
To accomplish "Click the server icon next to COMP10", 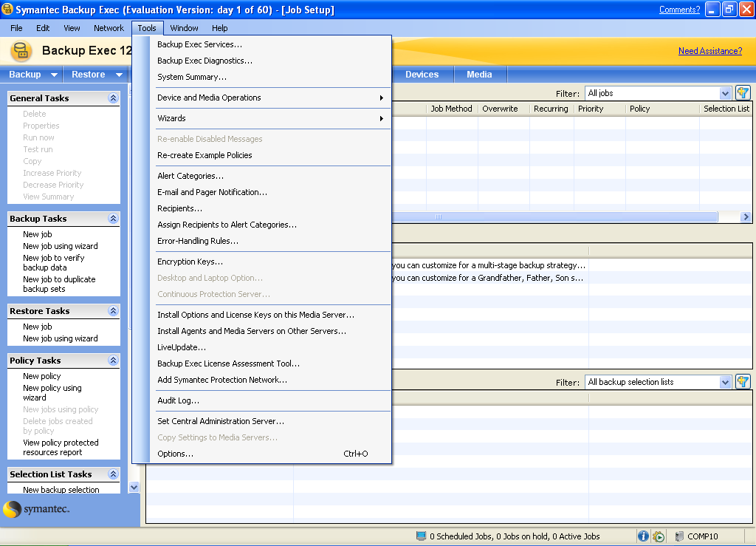I will pos(679,536).
